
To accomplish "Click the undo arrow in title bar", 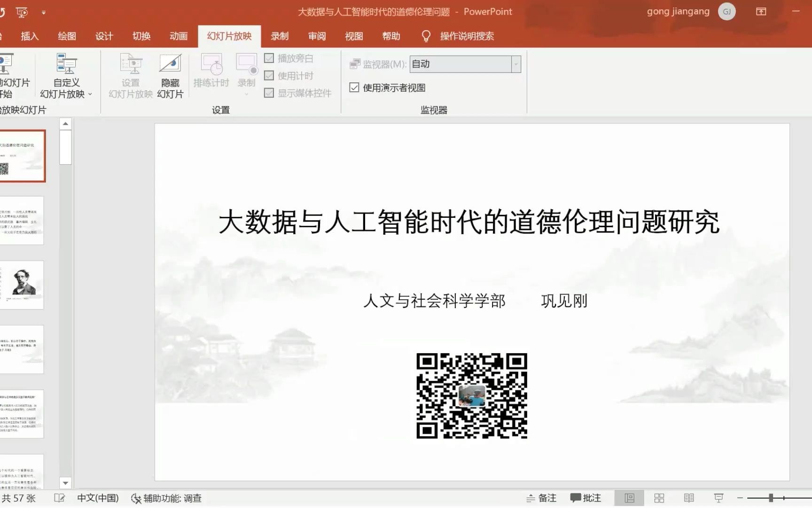I will (2, 12).
